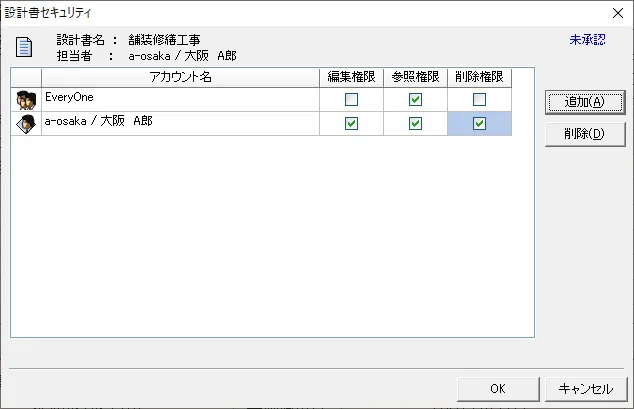This screenshot has height=409, width=634.
Task: Uncheck 参照権限 for a-osaka account
Action: (415, 124)
